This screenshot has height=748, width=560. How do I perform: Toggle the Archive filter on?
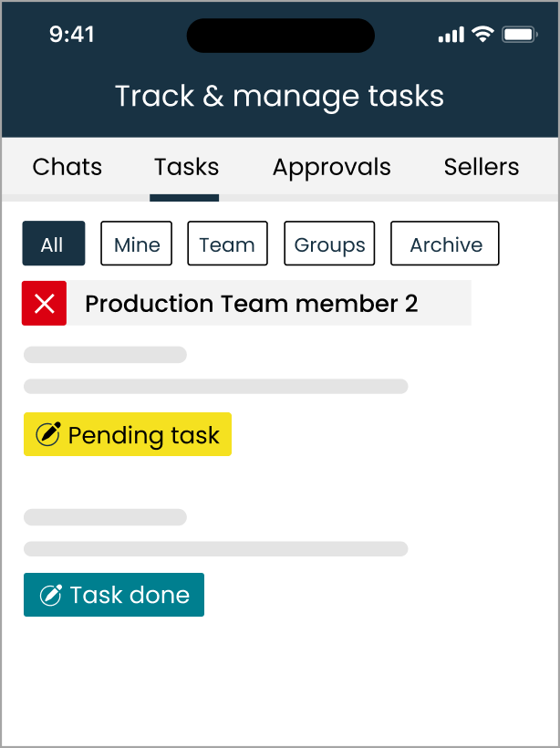click(444, 244)
